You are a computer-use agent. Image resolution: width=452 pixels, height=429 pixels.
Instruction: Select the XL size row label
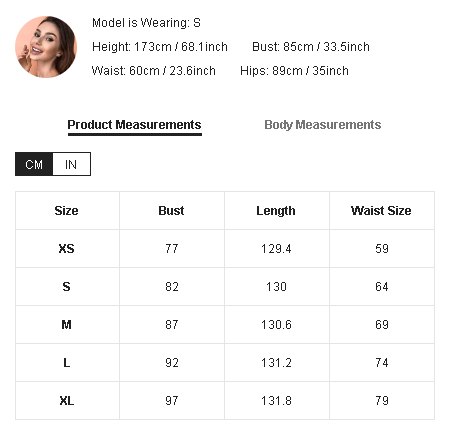coord(67,401)
